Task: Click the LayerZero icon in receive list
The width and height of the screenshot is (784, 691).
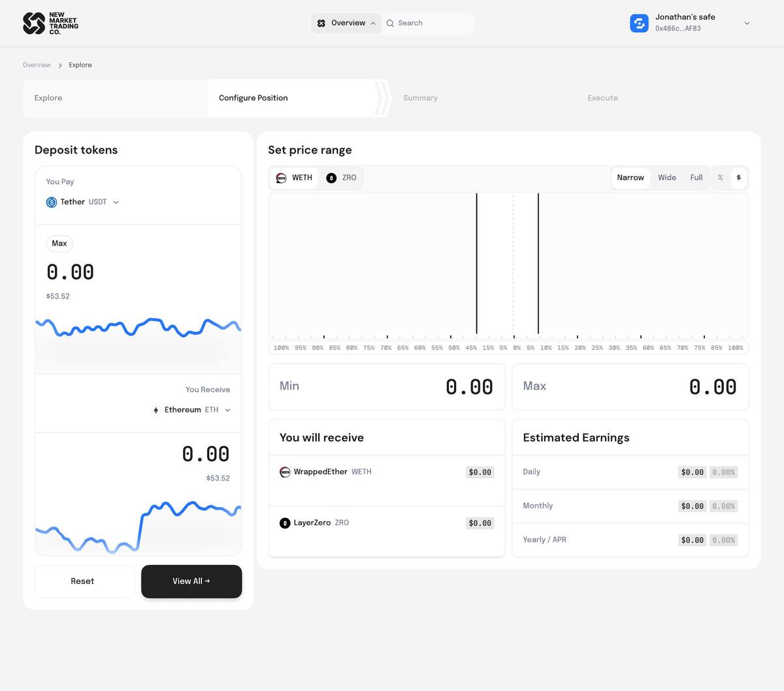Action: tap(285, 523)
